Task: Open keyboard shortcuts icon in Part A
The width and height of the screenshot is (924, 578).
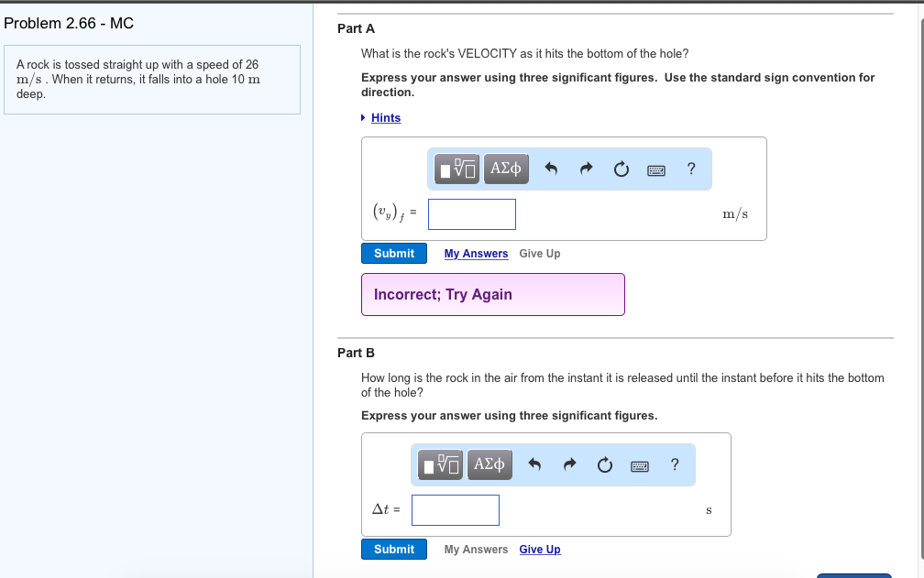Action: coord(656,169)
